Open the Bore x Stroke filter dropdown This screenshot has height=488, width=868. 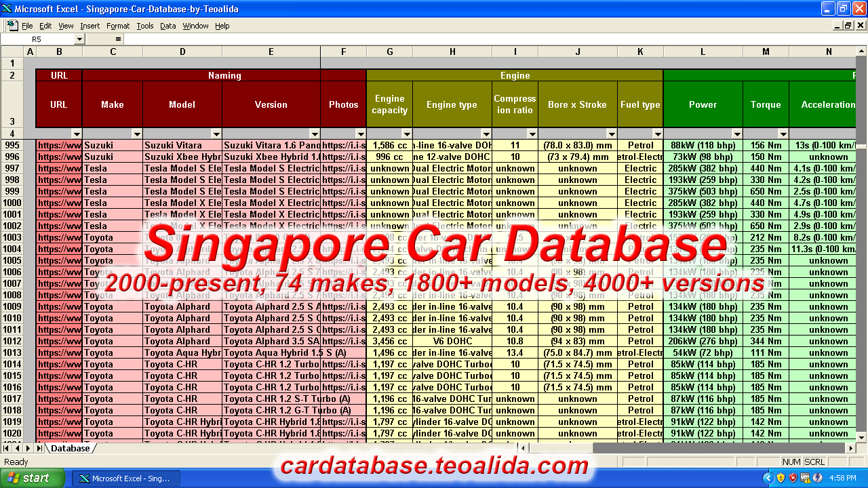(x=612, y=134)
